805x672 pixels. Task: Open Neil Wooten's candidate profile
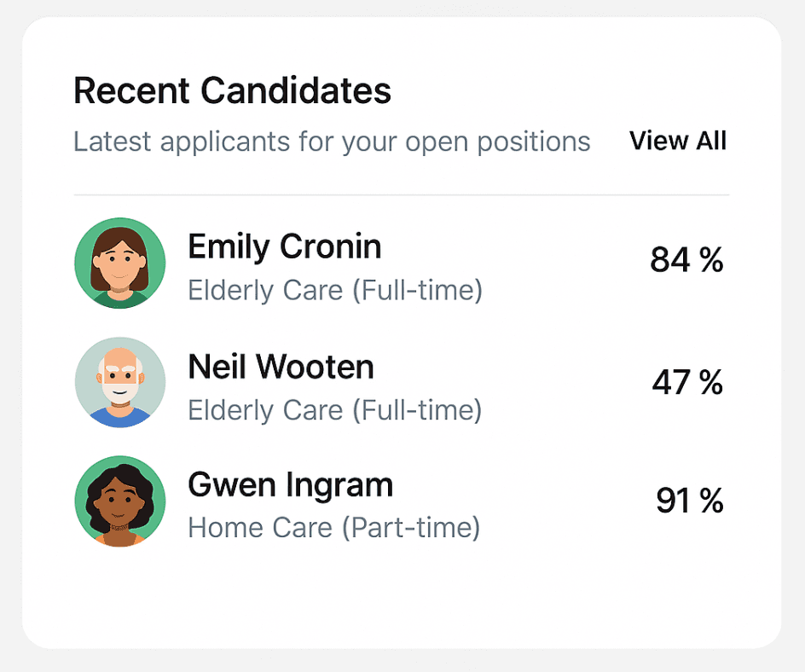point(281,367)
